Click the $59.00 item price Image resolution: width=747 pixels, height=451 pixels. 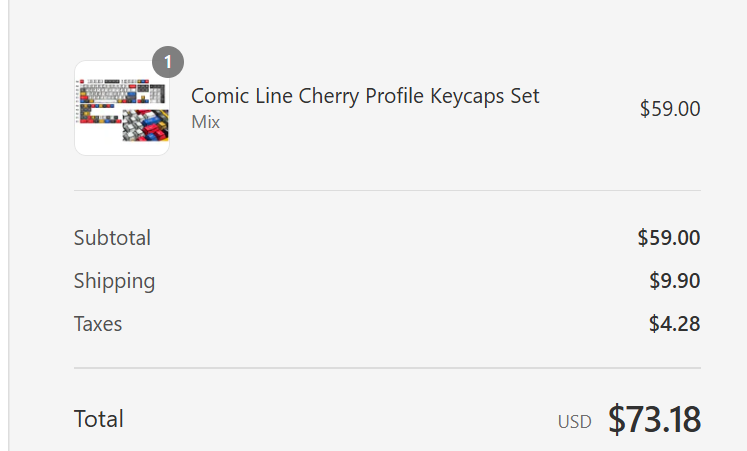670,109
